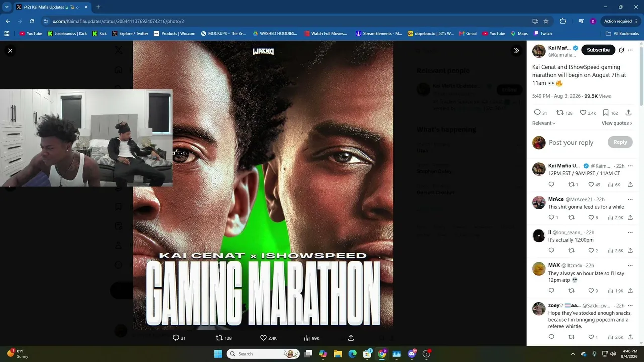644x362 pixels.
Task: Open File Explorer from the taskbar
Action: tap(338, 354)
